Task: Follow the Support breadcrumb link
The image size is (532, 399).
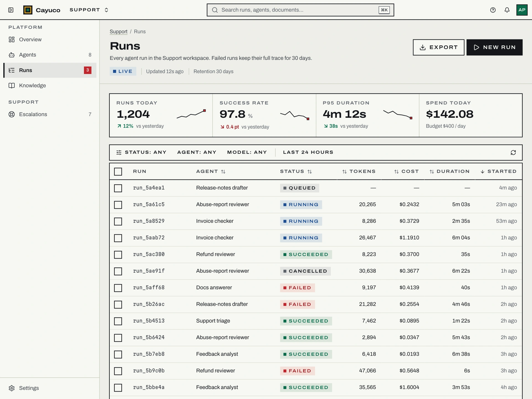Action: 118,32
